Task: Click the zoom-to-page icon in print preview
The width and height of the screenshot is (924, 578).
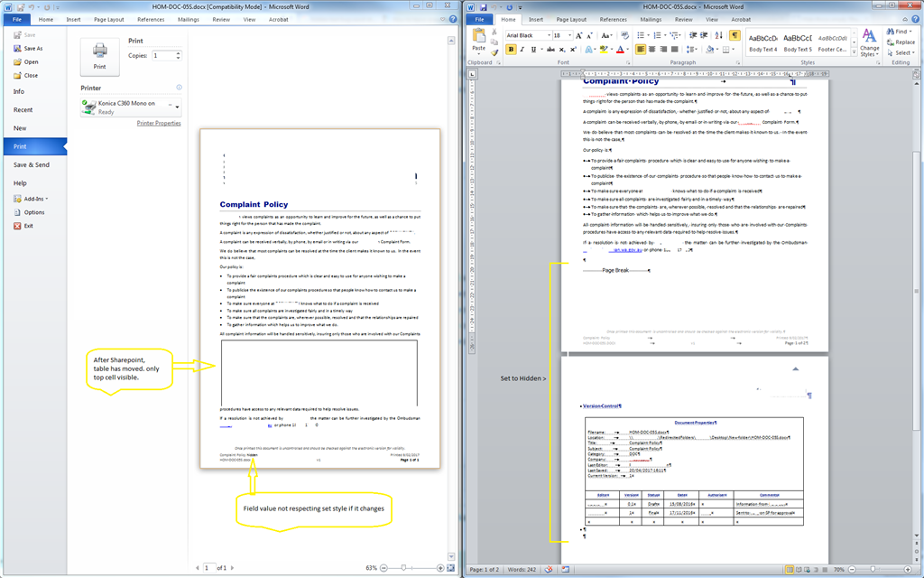Action: click(451, 568)
